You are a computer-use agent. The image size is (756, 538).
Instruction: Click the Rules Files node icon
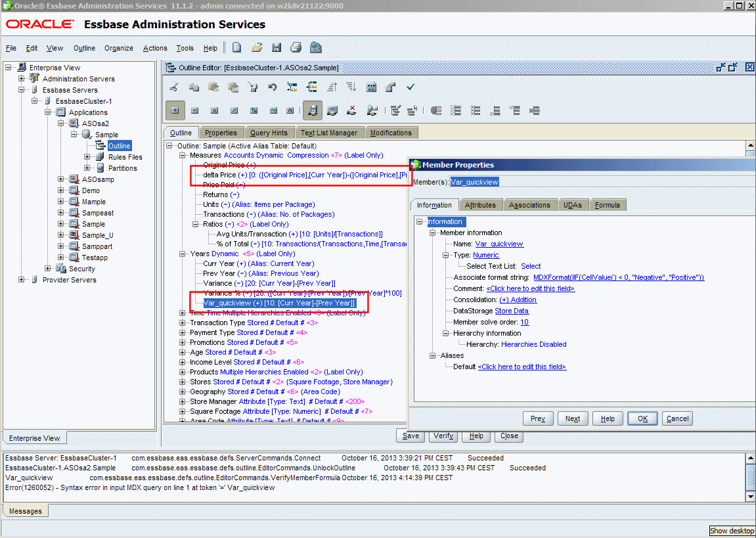100,157
